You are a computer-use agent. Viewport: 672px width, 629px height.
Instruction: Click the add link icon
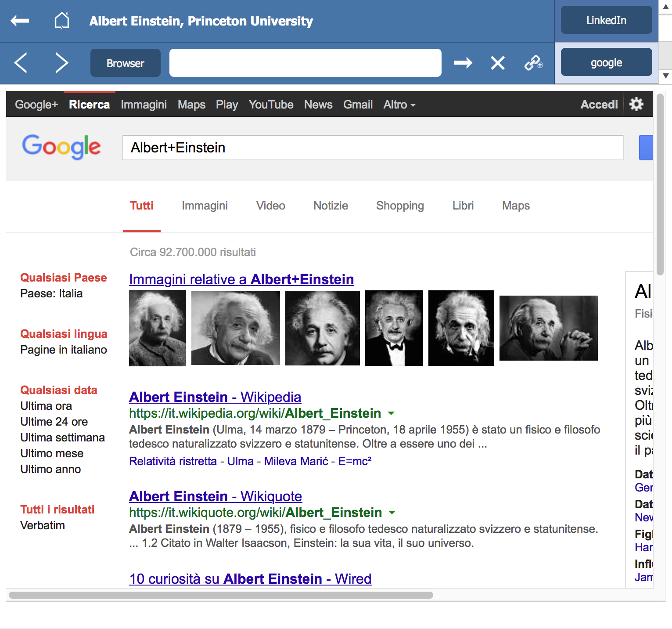click(x=534, y=63)
